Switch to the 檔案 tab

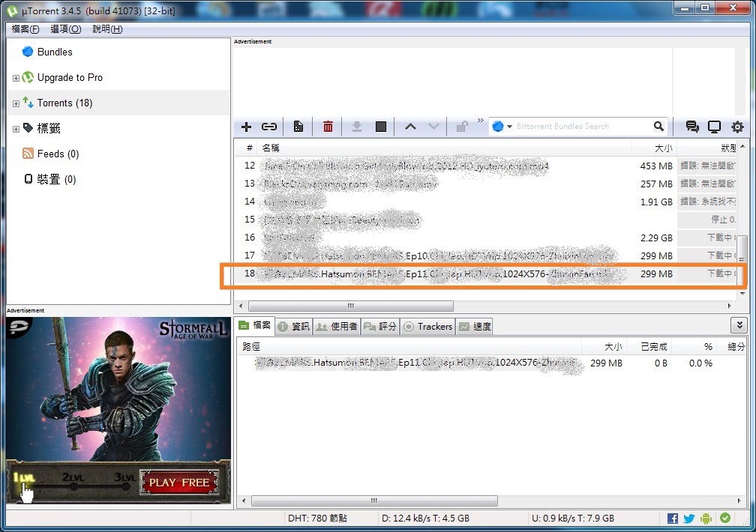click(255, 326)
